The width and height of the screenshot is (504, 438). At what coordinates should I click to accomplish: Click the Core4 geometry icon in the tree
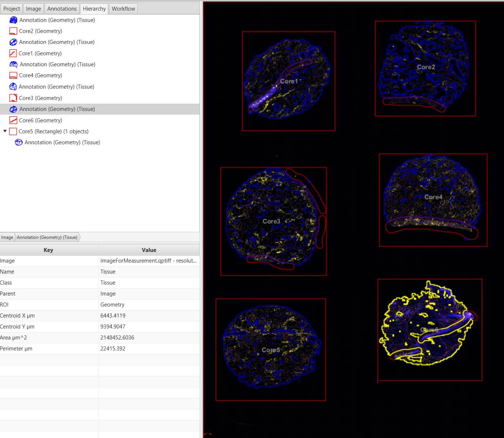[x=13, y=75]
